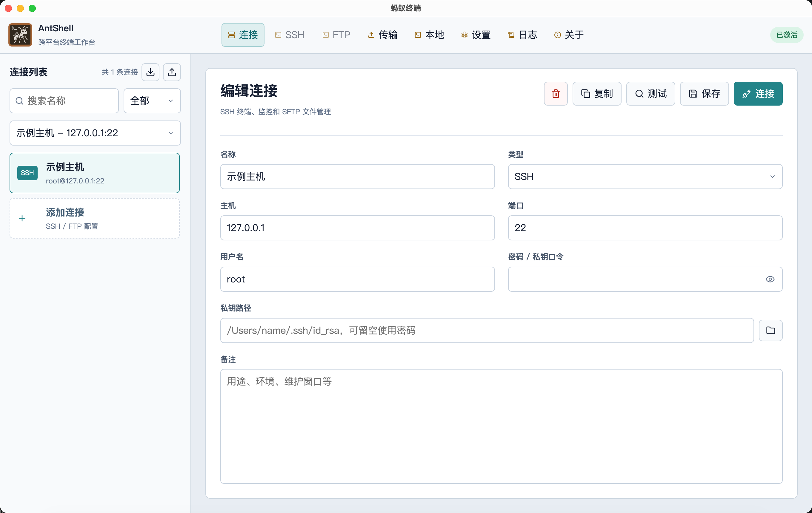Open the 日志 tab
Screen dimensions: 812x513
click(522, 35)
